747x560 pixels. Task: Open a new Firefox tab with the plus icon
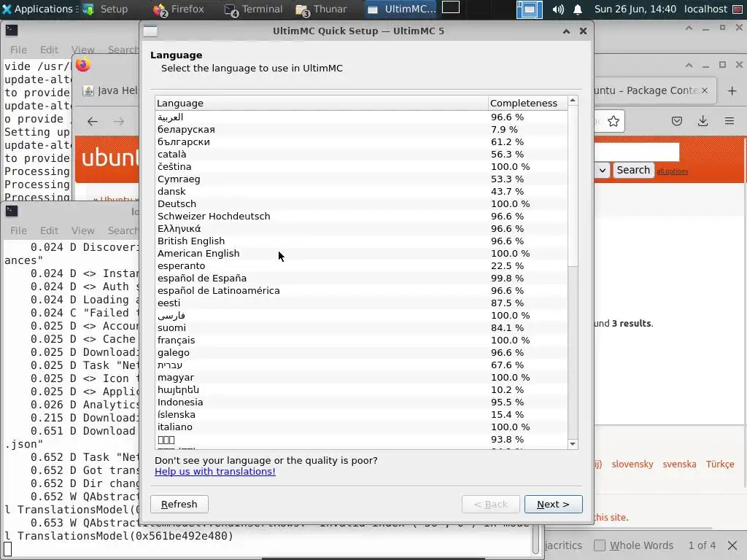732,91
